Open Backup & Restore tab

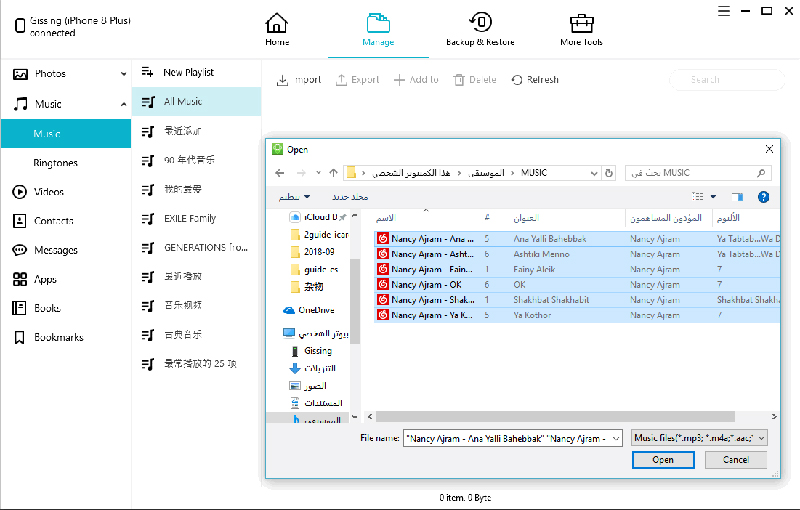480,29
